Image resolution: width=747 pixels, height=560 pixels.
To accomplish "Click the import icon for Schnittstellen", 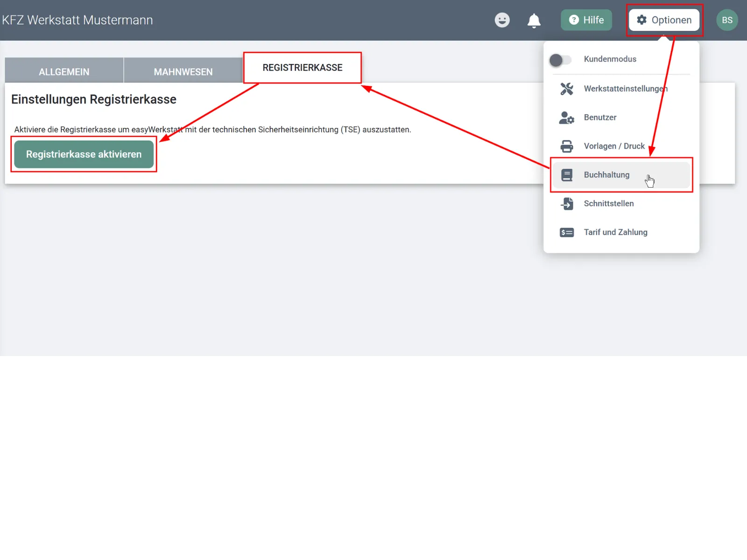I will (x=566, y=203).
